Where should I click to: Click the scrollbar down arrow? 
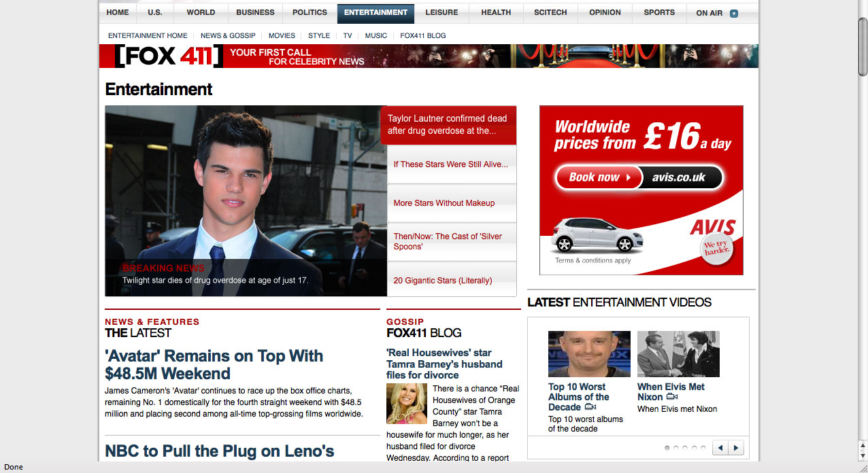(863, 457)
